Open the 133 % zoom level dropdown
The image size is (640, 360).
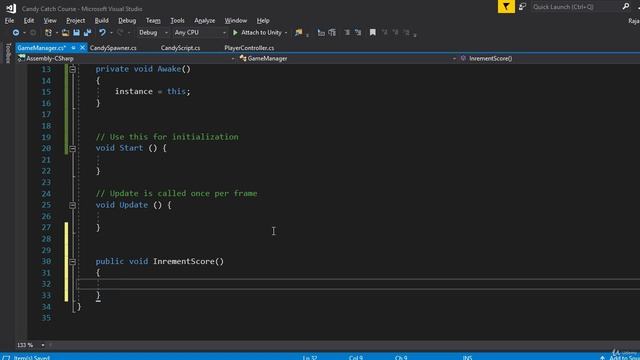42,345
